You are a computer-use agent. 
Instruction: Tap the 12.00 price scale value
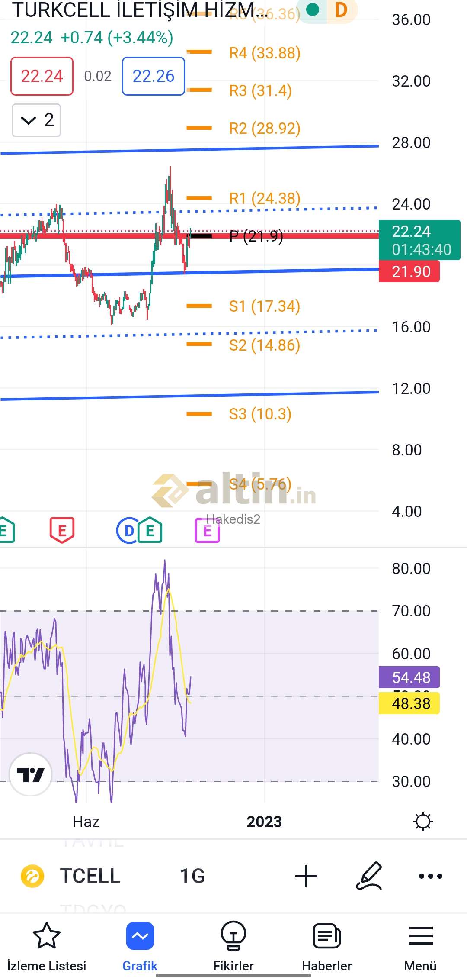pos(411,388)
